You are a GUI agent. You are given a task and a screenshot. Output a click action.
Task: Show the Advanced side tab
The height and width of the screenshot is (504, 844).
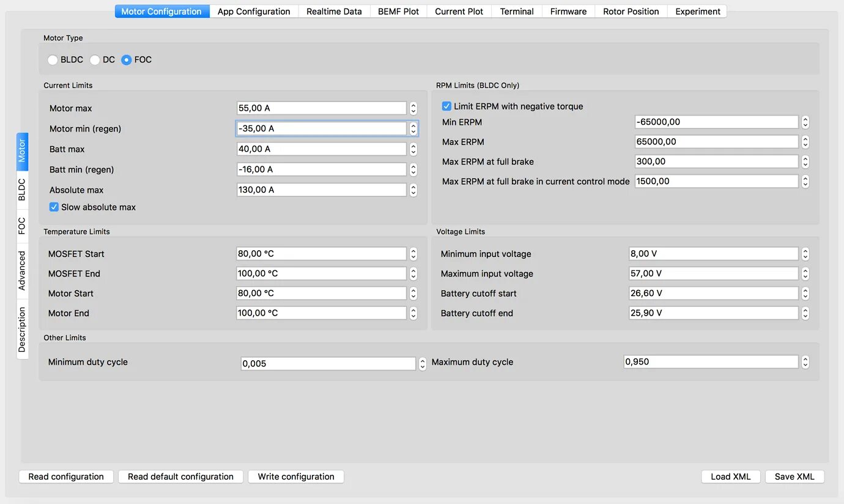pos(22,270)
